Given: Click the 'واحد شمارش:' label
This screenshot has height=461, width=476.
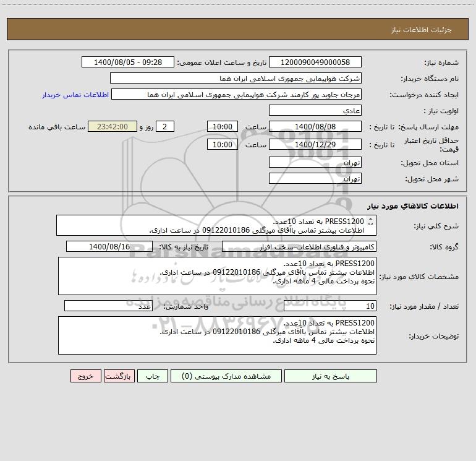Looking at the screenshot, I should pos(186,306).
